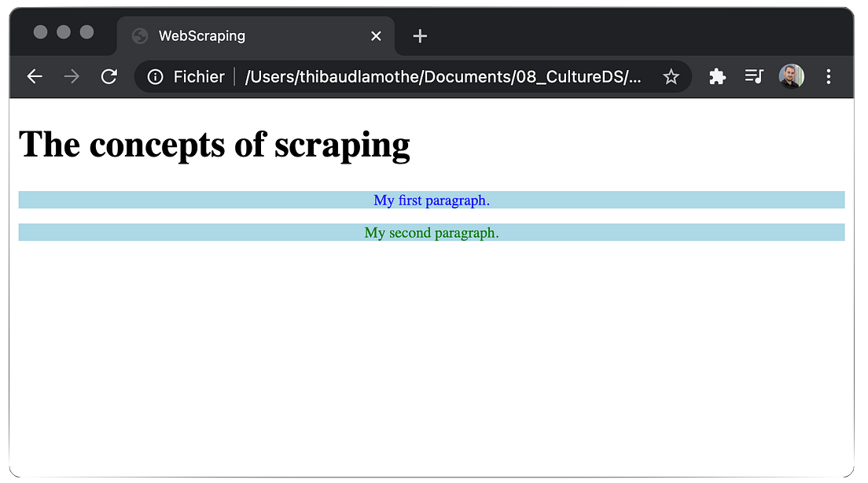Open the media playback controls icon
868x483 pixels.
pyautogui.click(x=753, y=76)
